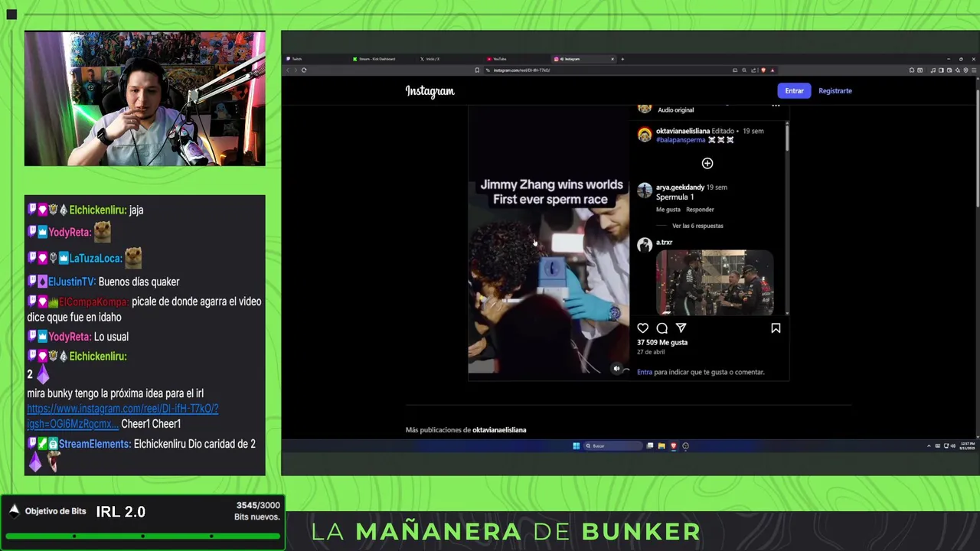
Task: Open the three-dot more options menu
Action: (776, 106)
